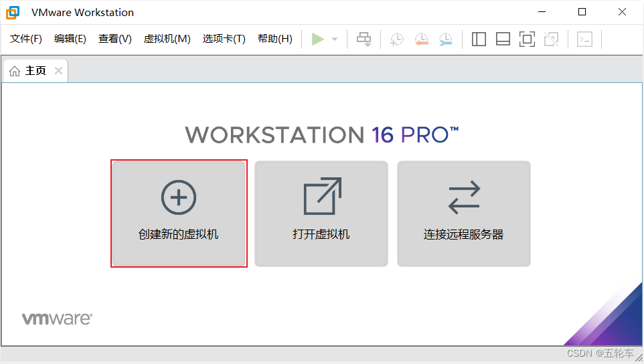Click the green Power On play icon
644x364 pixels.
[x=317, y=39]
